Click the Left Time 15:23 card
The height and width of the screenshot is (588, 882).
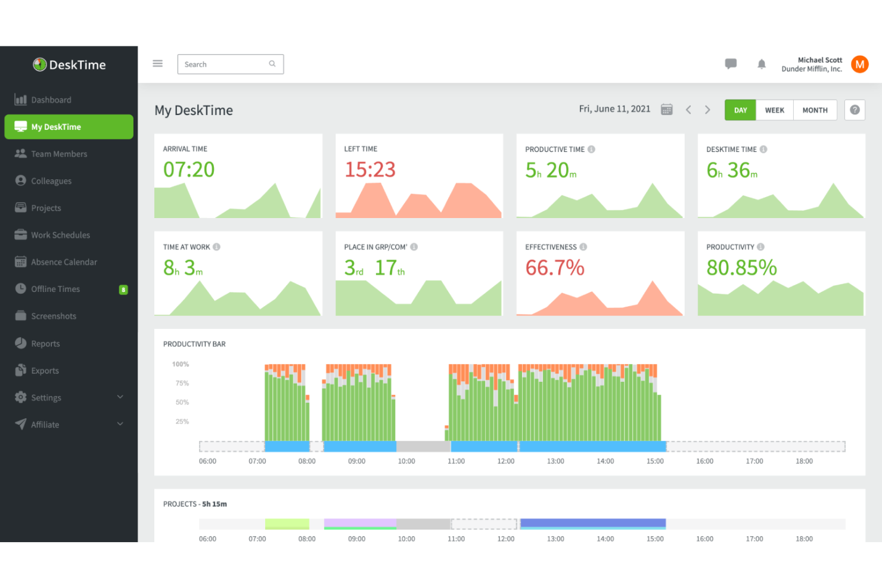419,176
